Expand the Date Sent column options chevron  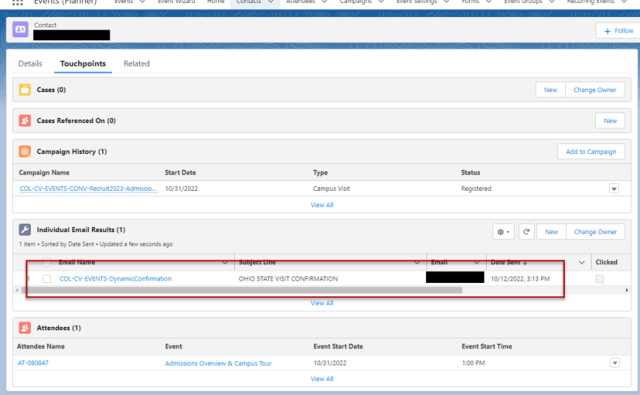coord(582,262)
